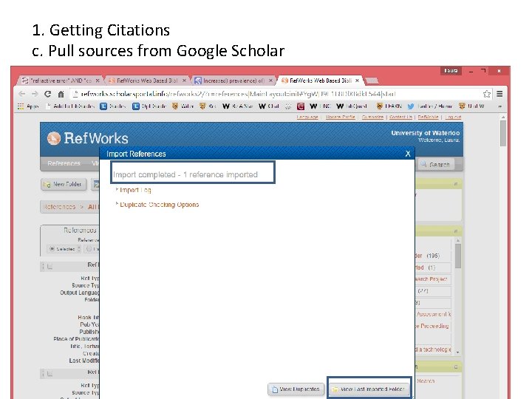Bookmark page with the star icon

coord(486,94)
